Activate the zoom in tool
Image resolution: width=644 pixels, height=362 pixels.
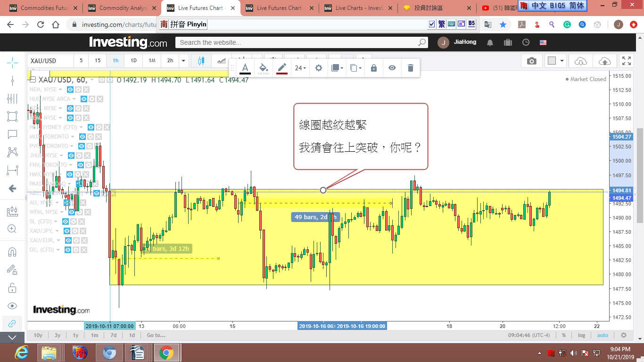(x=12, y=229)
